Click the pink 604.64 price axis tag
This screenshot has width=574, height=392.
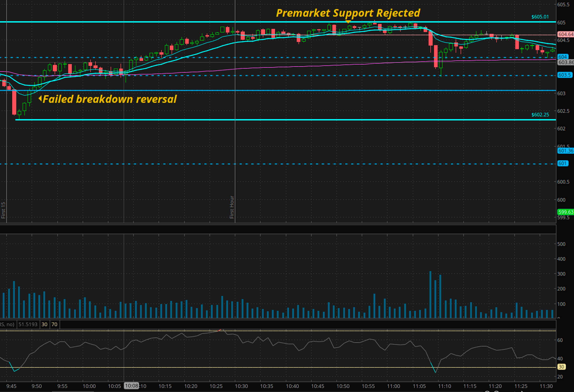click(566, 34)
